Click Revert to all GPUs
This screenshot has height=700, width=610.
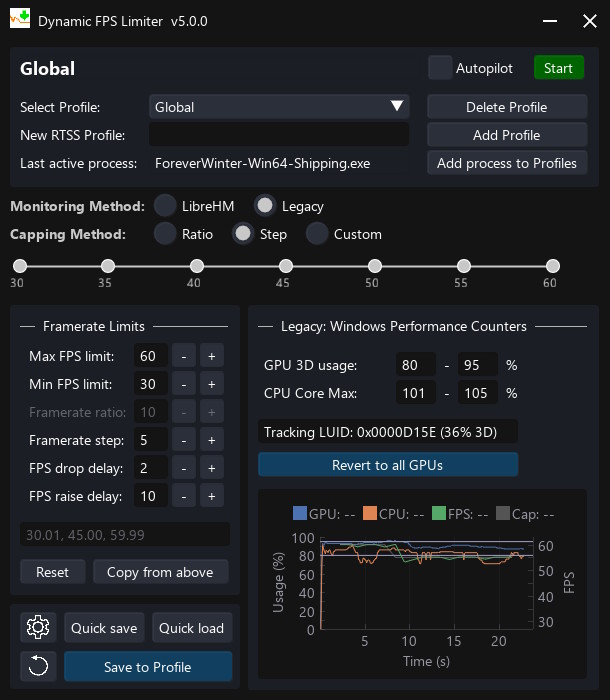(x=388, y=465)
